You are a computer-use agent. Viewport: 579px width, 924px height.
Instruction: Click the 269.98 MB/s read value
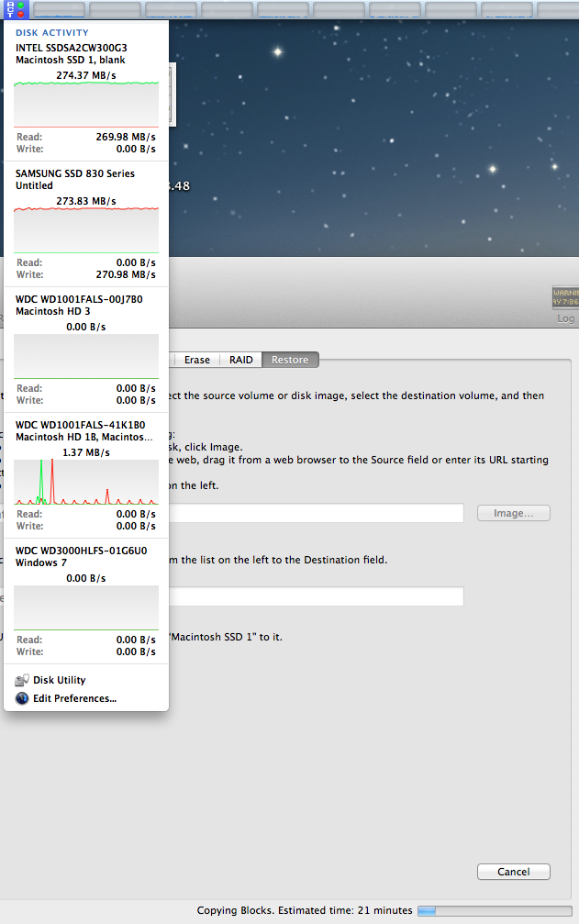[x=126, y=137]
